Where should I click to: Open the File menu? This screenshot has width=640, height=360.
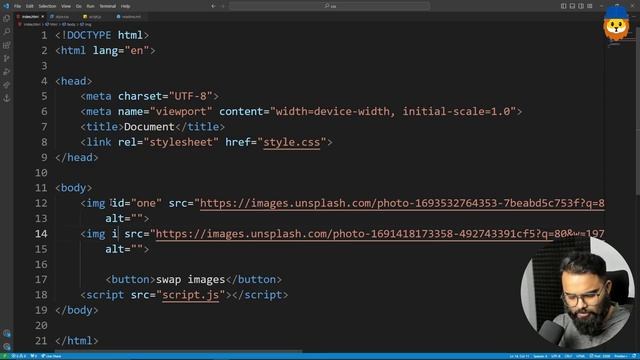pyautogui.click(x=18, y=6)
